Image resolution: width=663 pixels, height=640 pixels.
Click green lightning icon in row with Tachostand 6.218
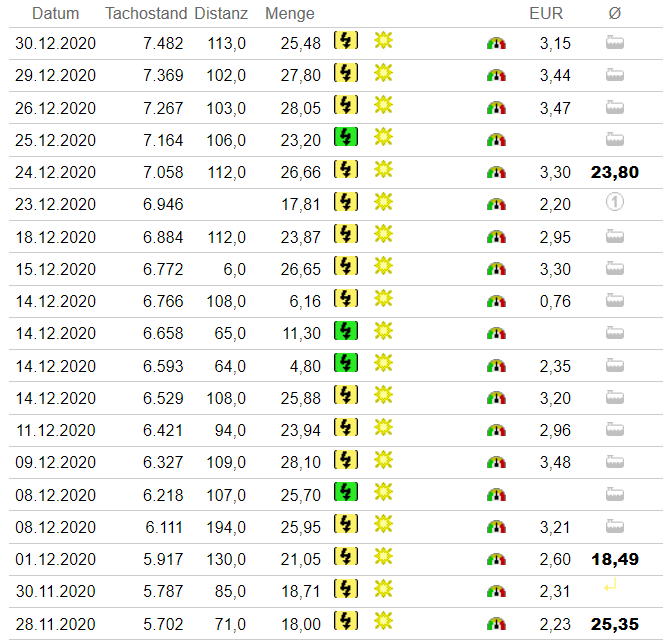(x=345, y=493)
